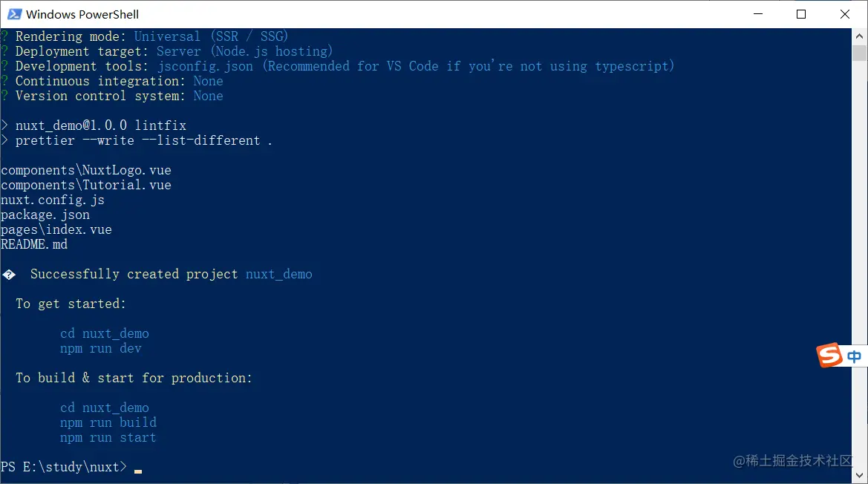Click the scrollbar up arrow
868x484 pixels.
click(x=860, y=36)
